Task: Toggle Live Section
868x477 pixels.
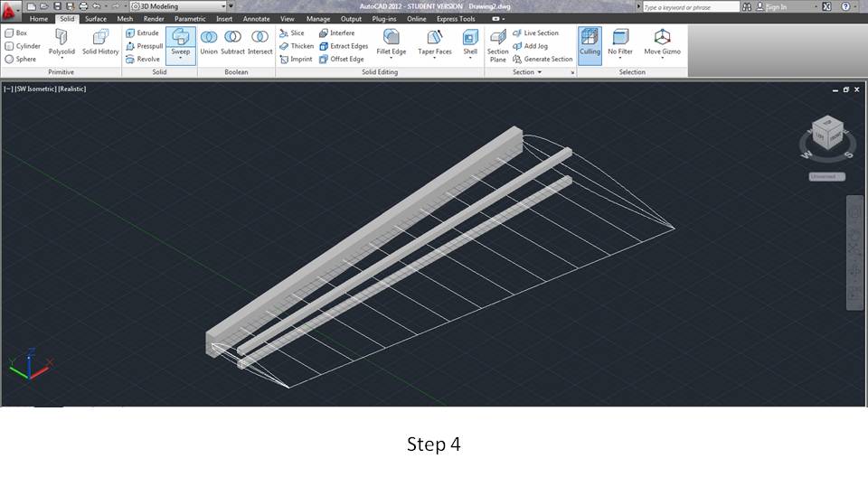Action: (x=535, y=33)
